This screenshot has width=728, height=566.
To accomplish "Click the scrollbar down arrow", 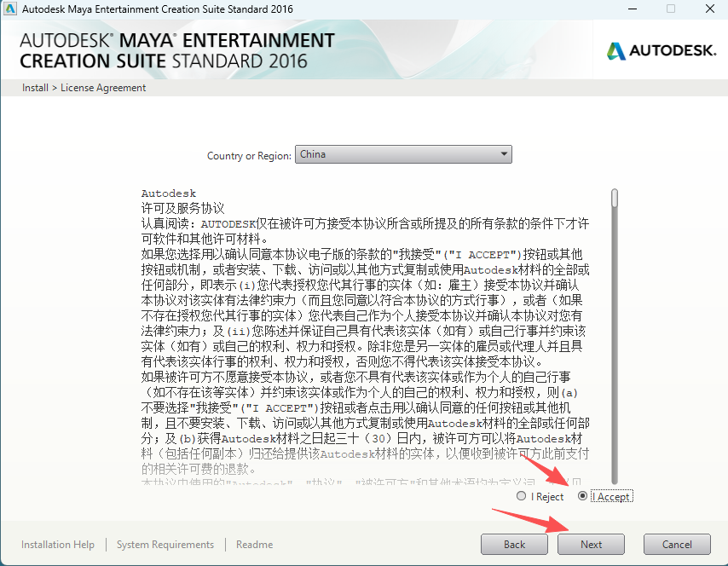I will click(x=613, y=480).
